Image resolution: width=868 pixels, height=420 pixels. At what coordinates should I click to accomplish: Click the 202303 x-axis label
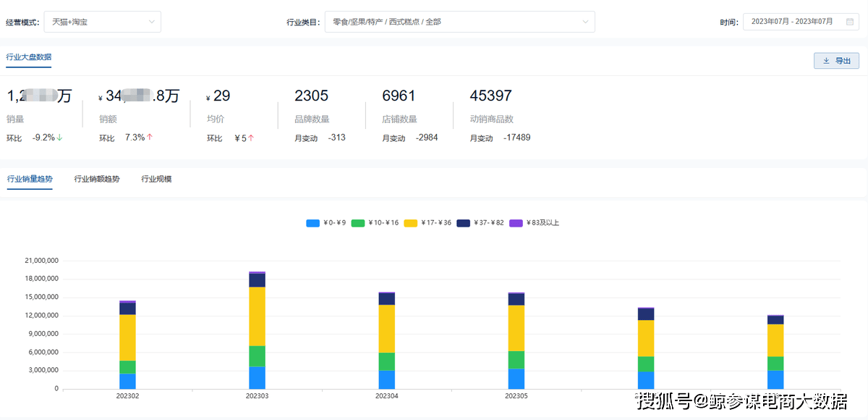click(x=257, y=396)
